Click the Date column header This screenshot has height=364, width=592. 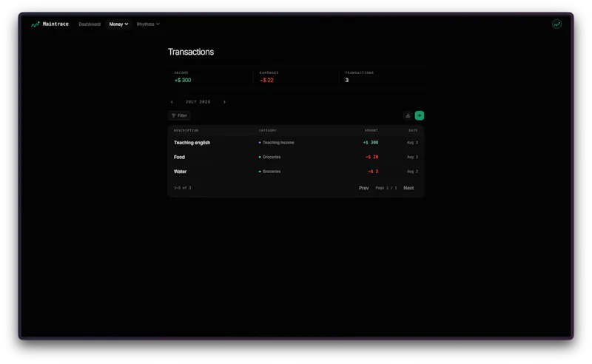413,131
